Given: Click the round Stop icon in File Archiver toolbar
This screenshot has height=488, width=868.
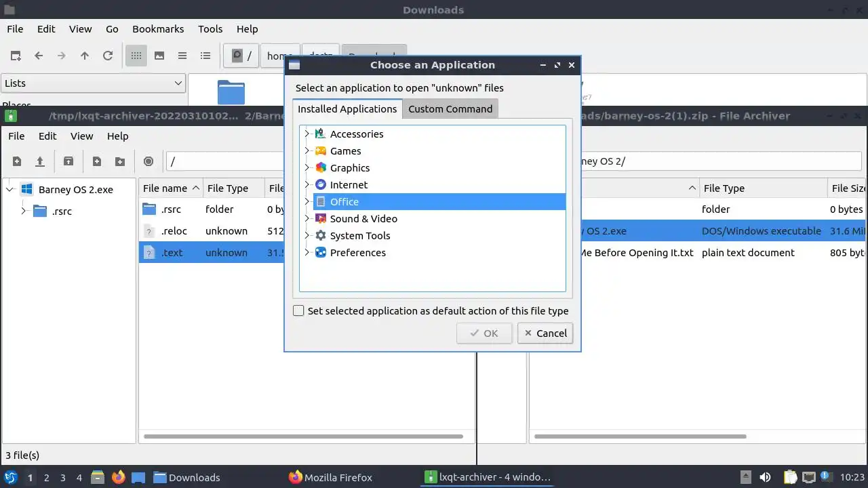Looking at the screenshot, I should click(x=149, y=161).
